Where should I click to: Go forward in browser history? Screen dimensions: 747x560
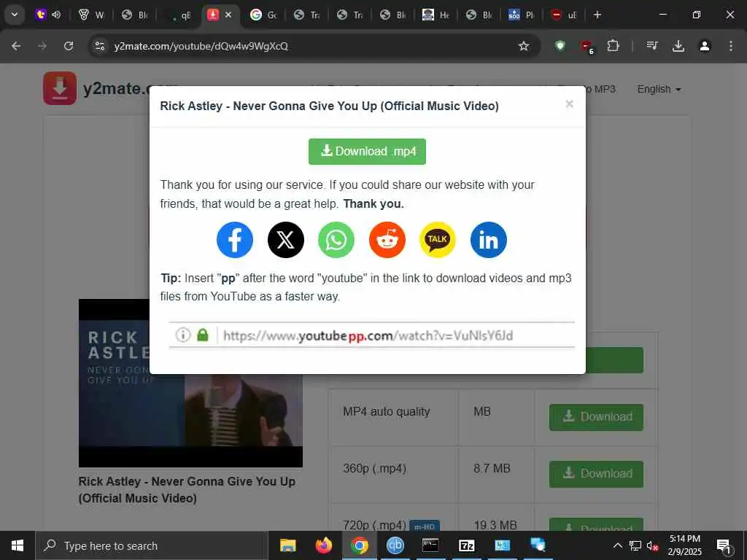point(42,46)
